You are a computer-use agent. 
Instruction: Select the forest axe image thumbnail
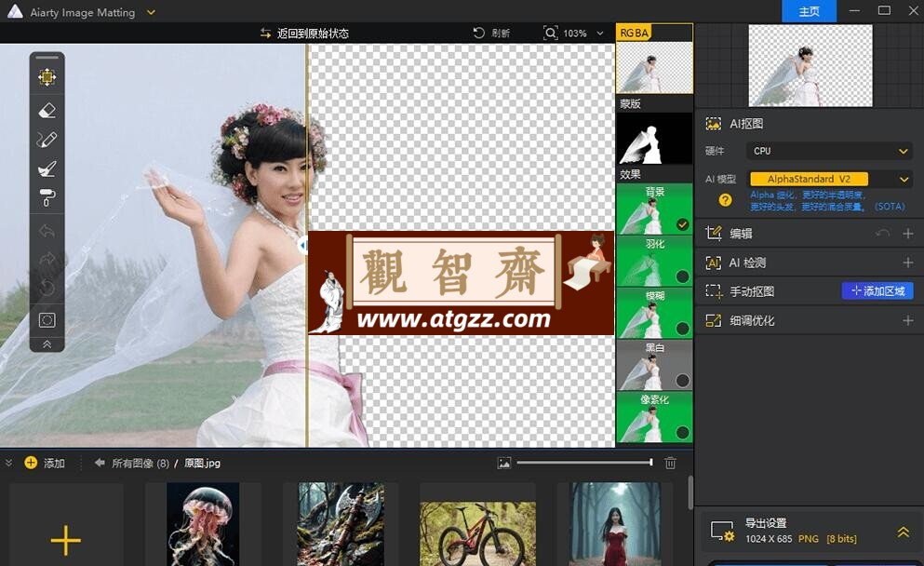point(341,525)
